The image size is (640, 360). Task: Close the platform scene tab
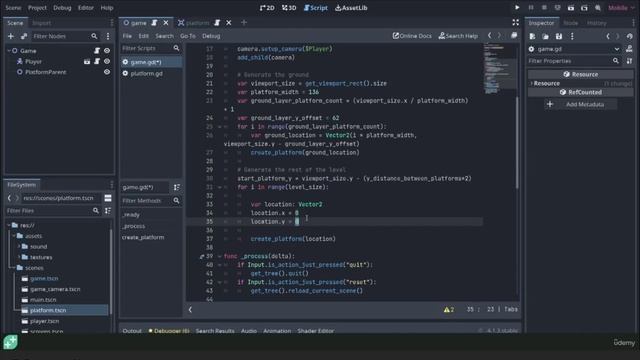[x=229, y=23]
